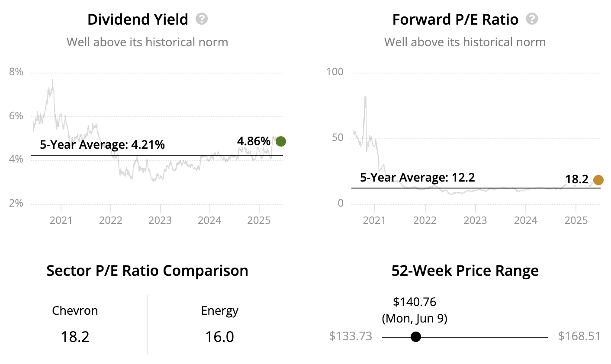Click the 4.86% dividend yield label
The height and width of the screenshot is (364, 611).
[x=254, y=141]
